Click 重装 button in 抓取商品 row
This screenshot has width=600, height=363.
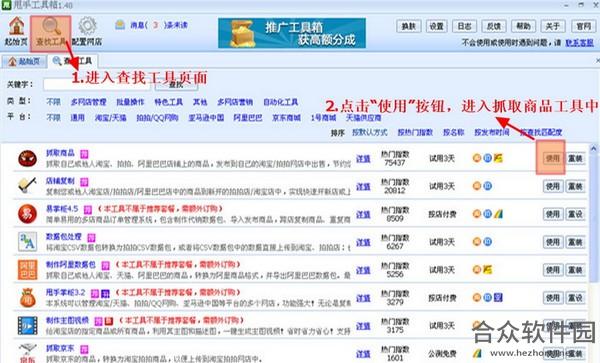pos(575,158)
